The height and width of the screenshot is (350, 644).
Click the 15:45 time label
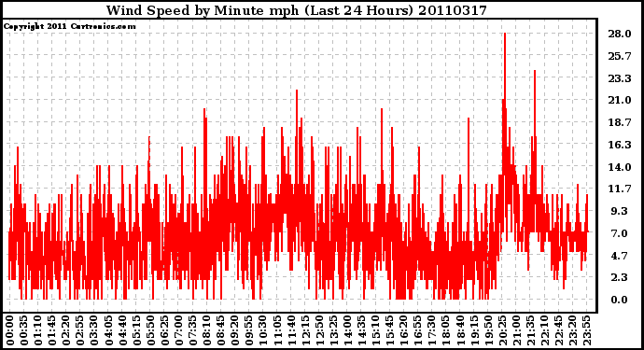point(390,330)
